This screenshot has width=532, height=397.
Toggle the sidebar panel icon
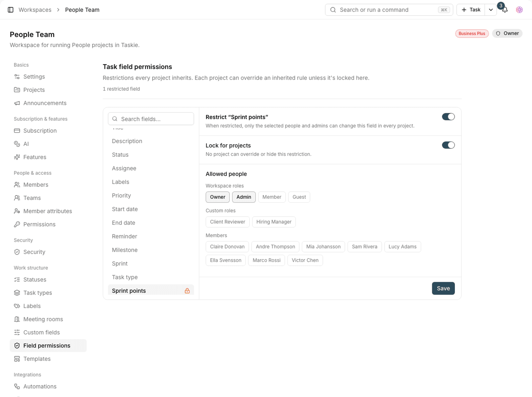[x=11, y=10]
